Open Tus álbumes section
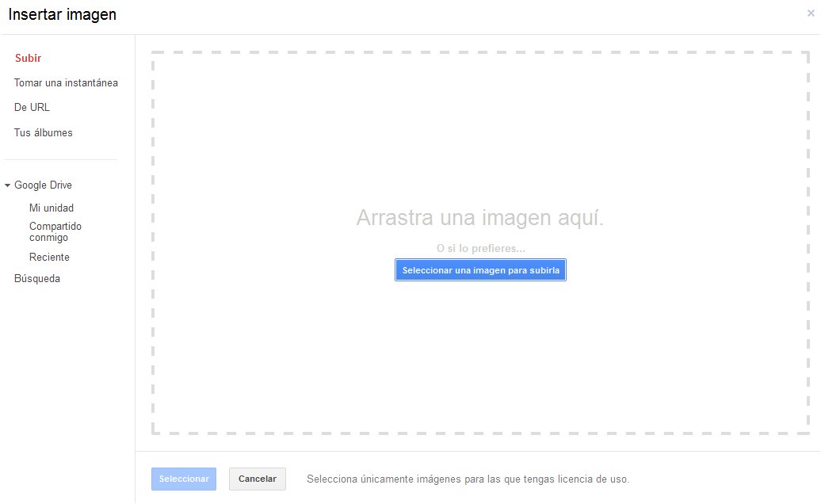The height and width of the screenshot is (504, 821). (x=43, y=132)
